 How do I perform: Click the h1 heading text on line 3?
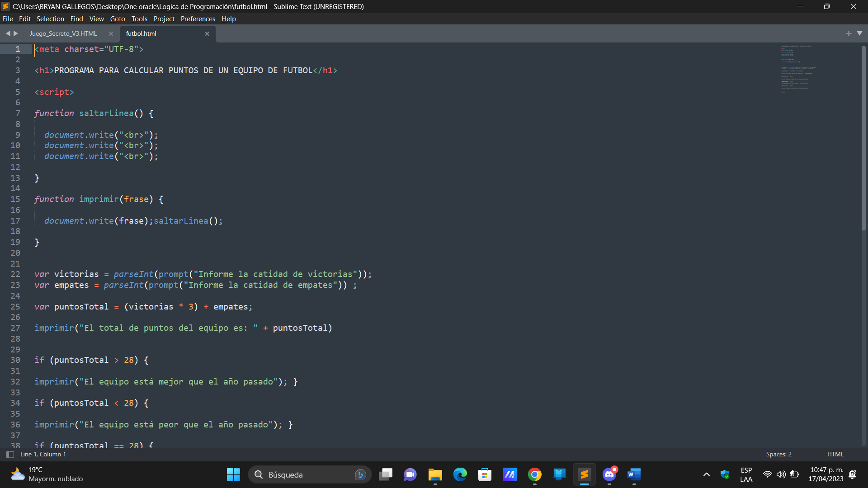pyautogui.click(x=183, y=70)
